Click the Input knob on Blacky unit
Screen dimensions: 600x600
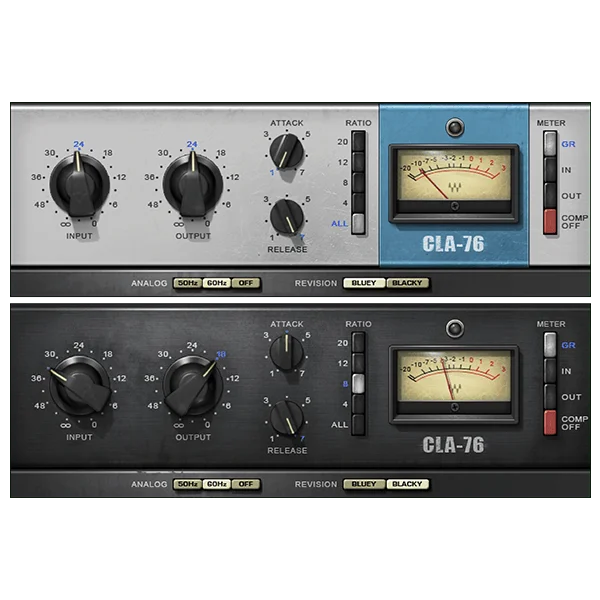(x=79, y=386)
